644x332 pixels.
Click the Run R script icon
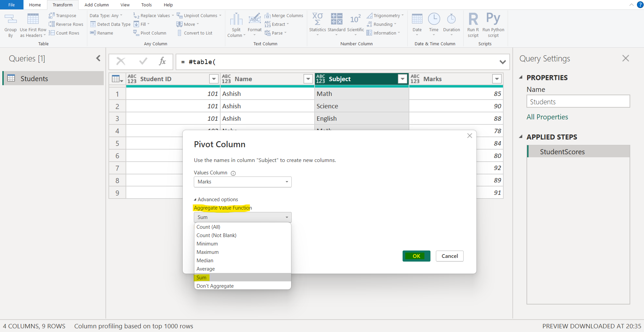[473, 19]
